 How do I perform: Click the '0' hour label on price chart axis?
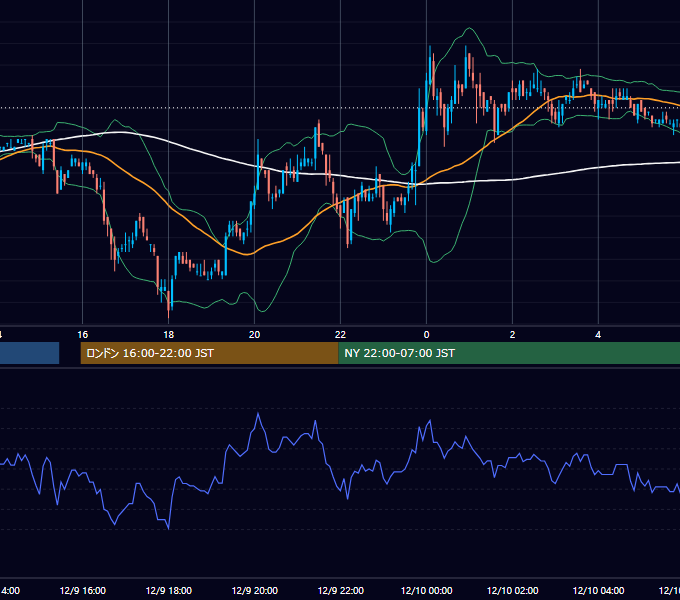(426, 335)
